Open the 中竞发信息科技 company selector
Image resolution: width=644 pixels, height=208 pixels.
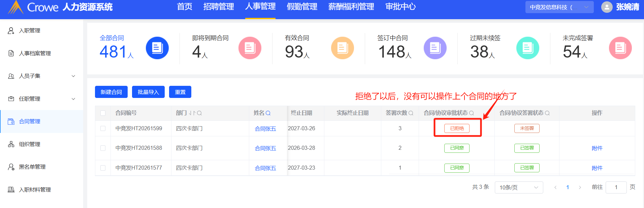tap(559, 7)
